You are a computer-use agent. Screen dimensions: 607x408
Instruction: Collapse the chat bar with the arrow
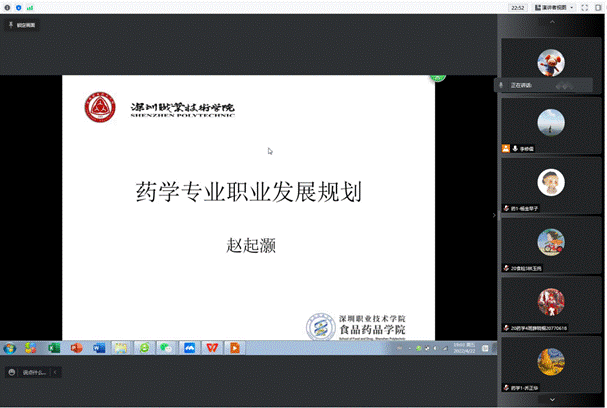click(56, 372)
